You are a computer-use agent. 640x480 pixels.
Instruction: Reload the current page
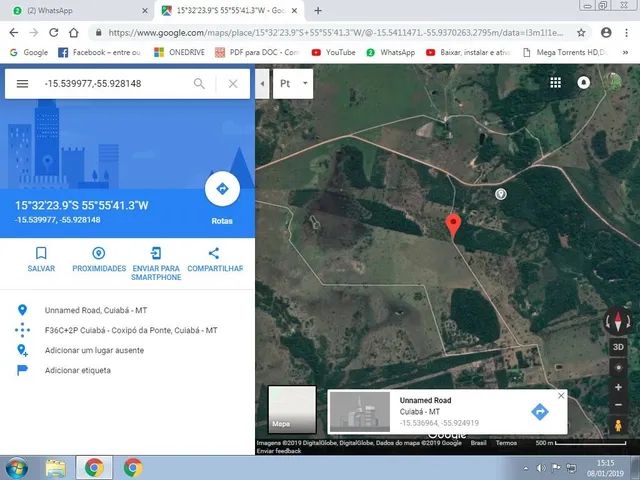(x=53, y=33)
